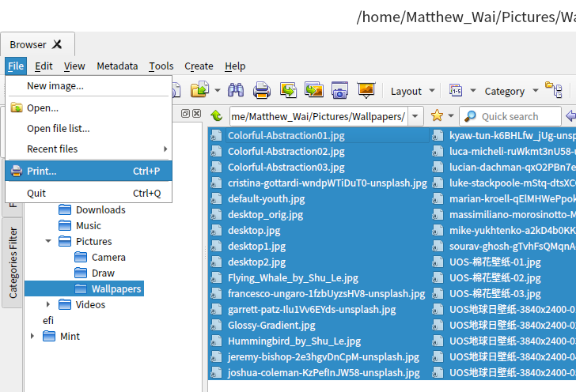The image size is (576, 392).
Task: Open the binoculars Search tool
Action: coord(236,90)
